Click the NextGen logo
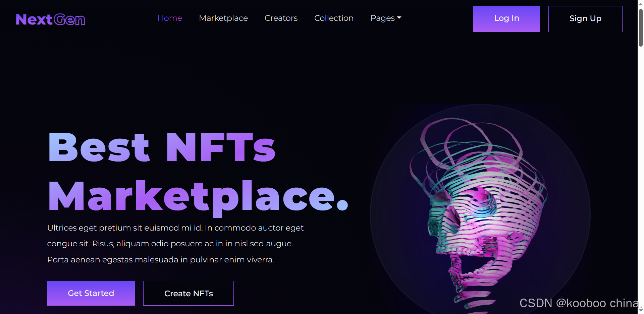The width and height of the screenshot is (644, 314). pos(50,19)
